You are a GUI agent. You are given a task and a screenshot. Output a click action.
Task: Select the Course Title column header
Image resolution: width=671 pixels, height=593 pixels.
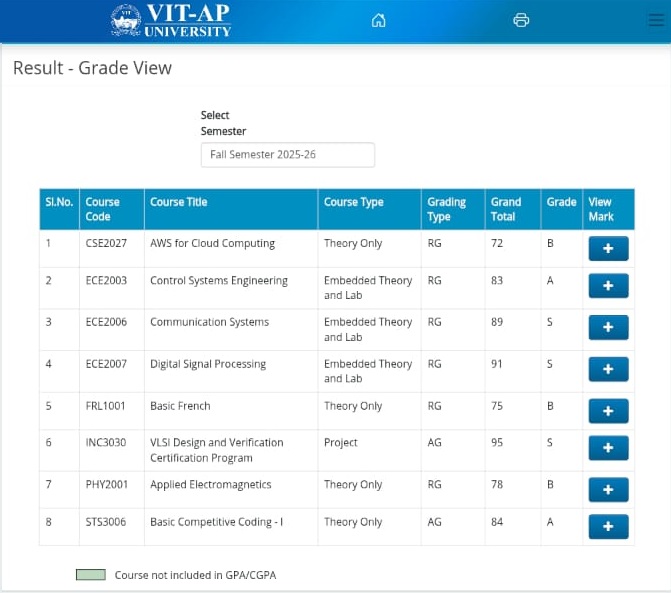(179, 202)
